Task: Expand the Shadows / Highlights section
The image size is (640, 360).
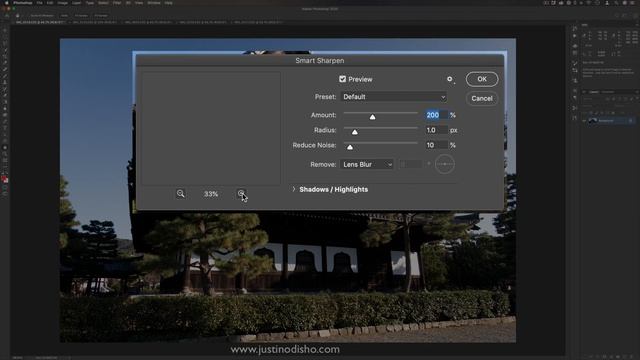Action: point(293,189)
